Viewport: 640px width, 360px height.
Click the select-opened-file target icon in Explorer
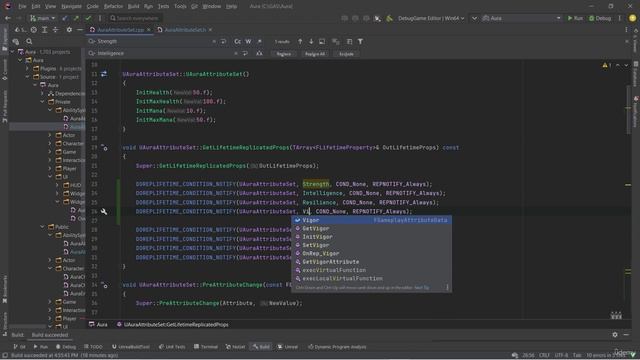point(34,30)
